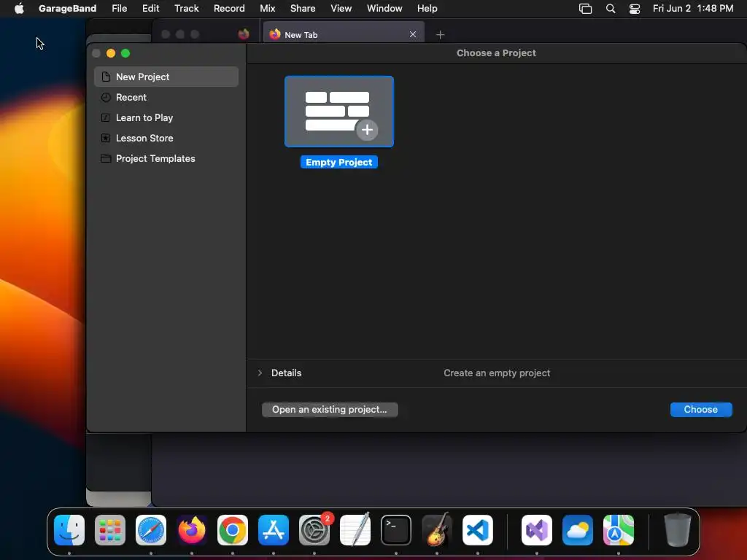
Task: Minimize the Choose a Project window
Action: [x=111, y=53]
